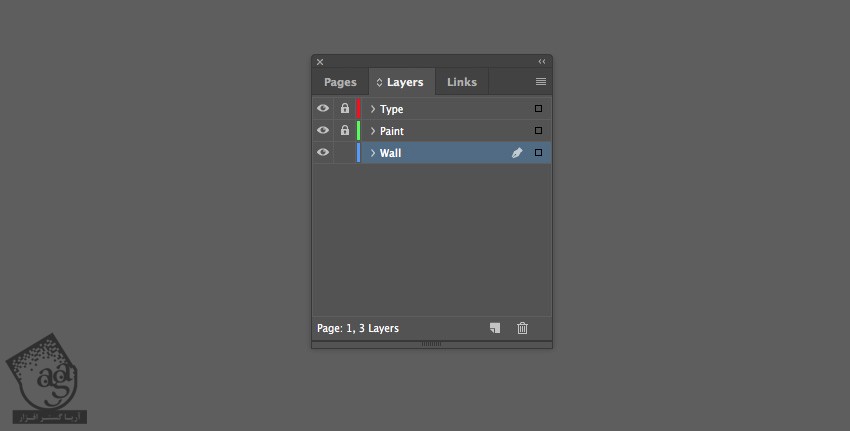This screenshot has height=431, width=850.
Task: Hide the Paint layer
Action: click(x=323, y=131)
